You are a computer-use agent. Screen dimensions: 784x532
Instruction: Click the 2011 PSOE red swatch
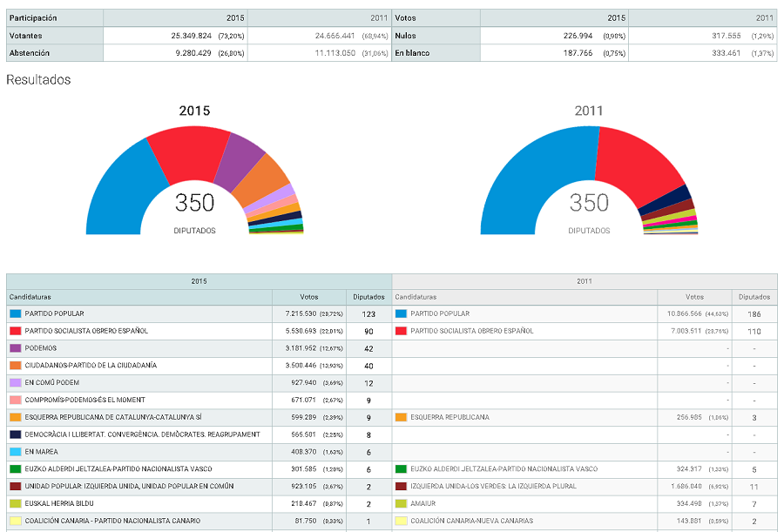click(401, 331)
